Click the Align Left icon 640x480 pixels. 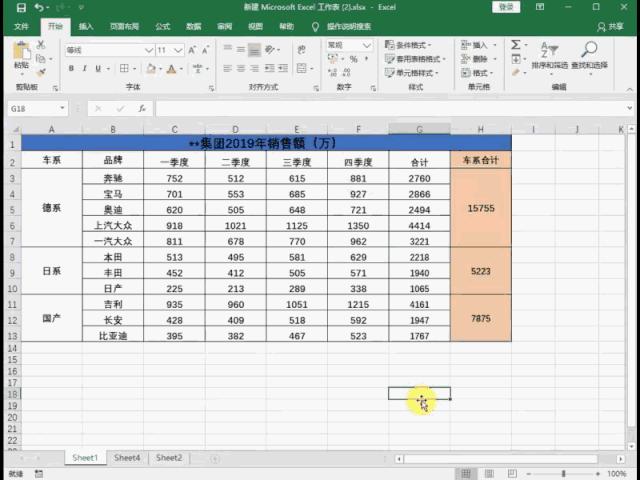[228, 69]
